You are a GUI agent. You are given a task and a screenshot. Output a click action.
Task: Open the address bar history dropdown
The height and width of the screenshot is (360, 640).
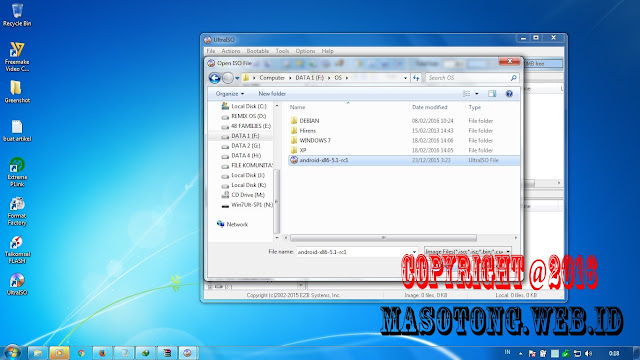pos(405,78)
